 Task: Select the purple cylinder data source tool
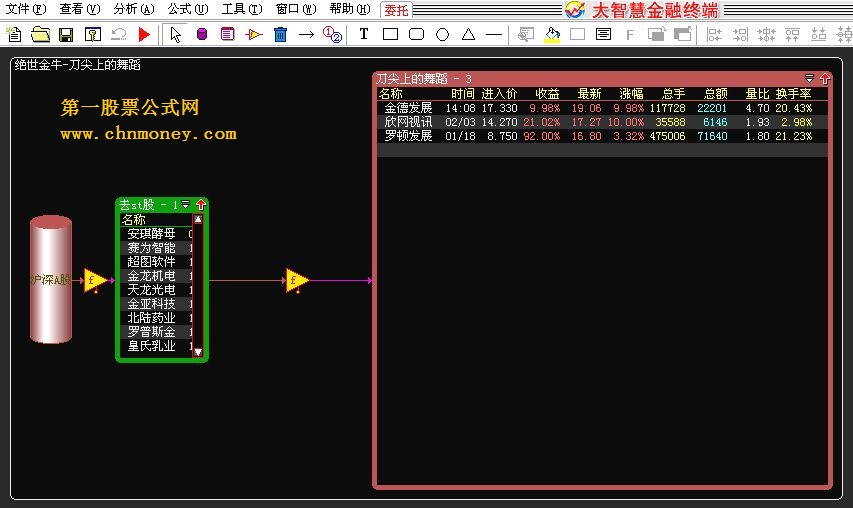(201, 35)
